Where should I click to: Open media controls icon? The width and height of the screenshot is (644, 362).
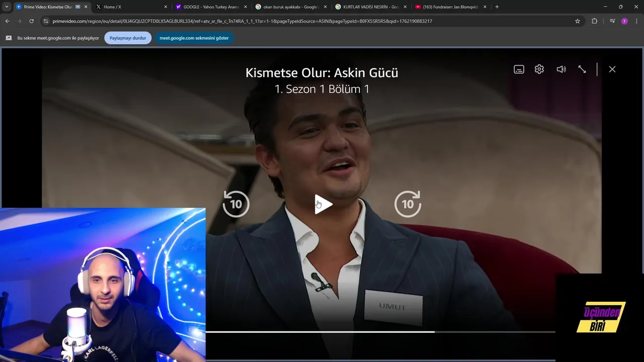click(x=612, y=21)
